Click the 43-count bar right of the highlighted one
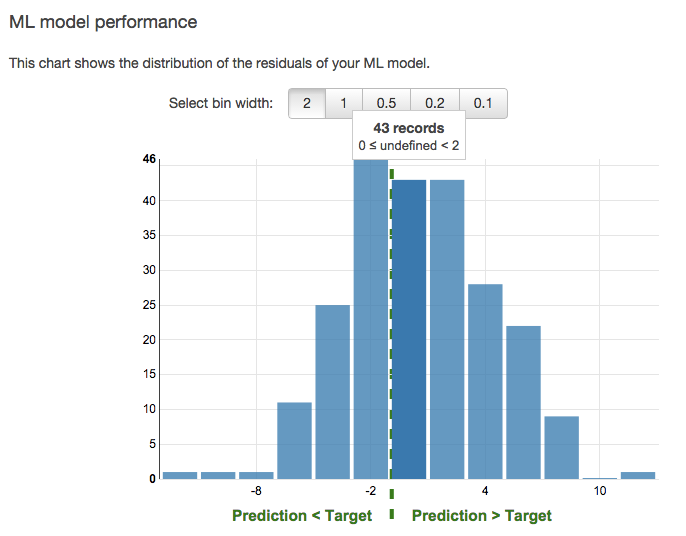 click(447, 329)
